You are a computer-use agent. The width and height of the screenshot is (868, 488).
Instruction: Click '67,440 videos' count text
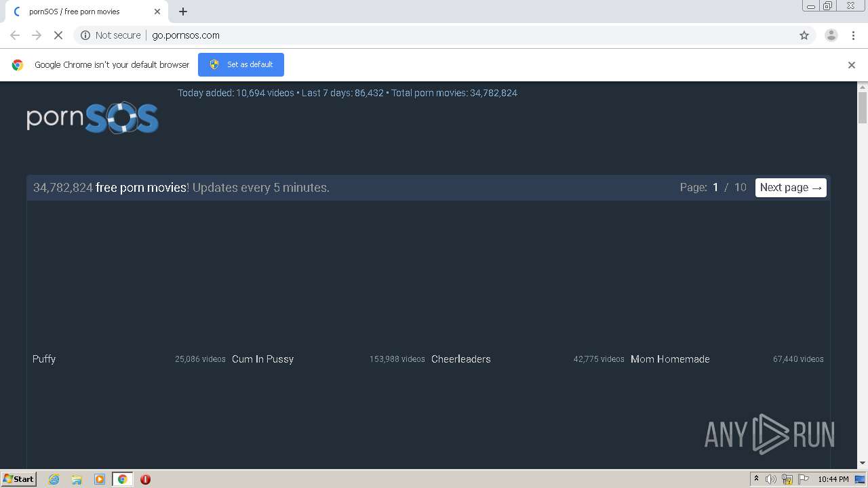(x=798, y=359)
